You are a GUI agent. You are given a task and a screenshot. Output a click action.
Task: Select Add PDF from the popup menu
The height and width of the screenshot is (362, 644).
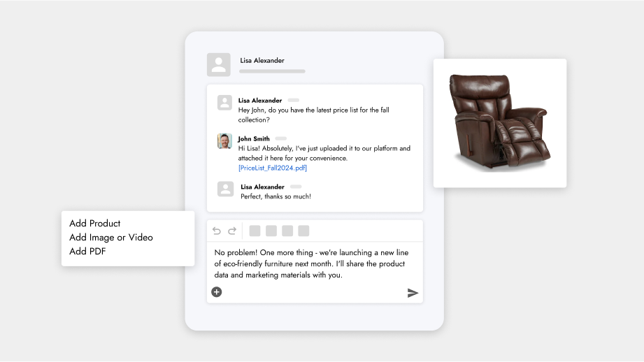(x=87, y=252)
